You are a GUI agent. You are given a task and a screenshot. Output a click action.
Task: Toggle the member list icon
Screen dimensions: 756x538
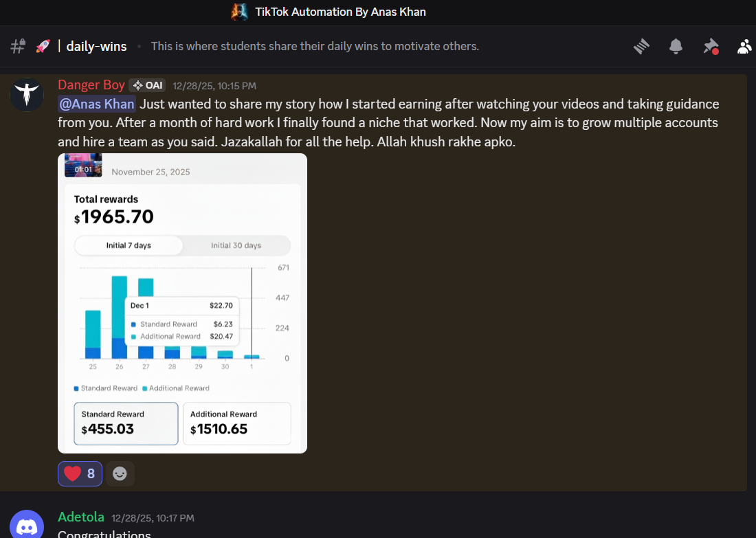[x=745, y=46]
